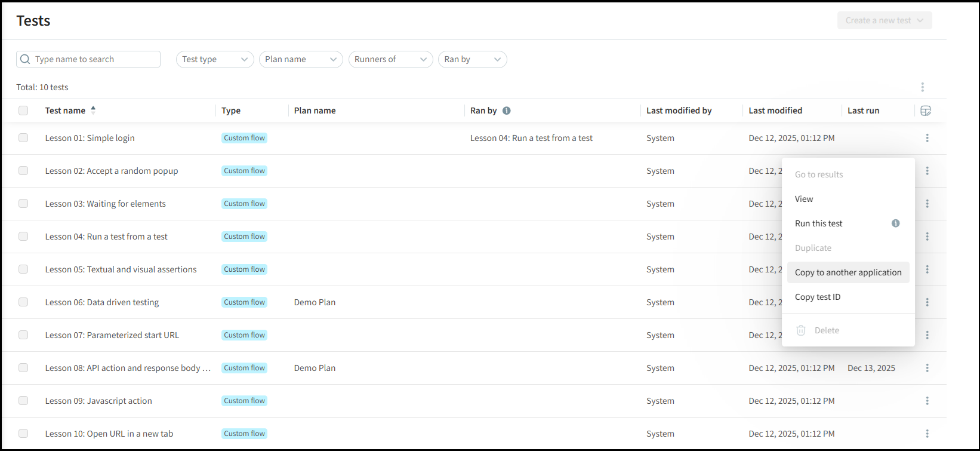Toggle the select-all checkbox in the header
Screen dimensions: 980x451
pyautogui.click(x=23, y=111)
